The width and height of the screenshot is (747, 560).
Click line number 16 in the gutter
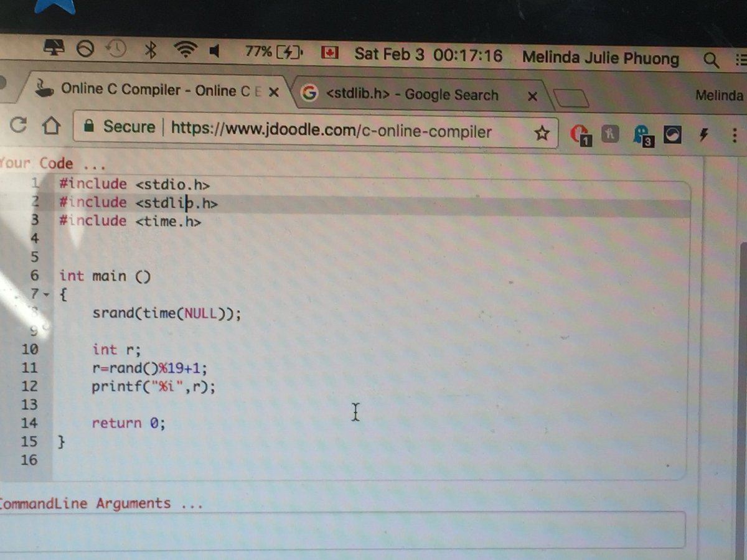tap(29, 460)
